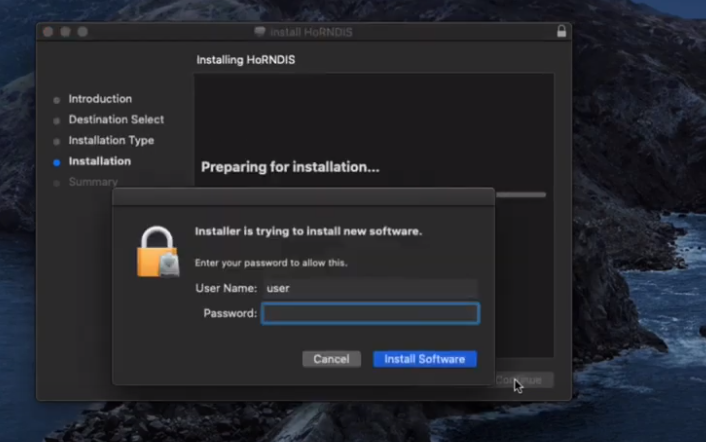This screenshot has height=442, width=706.
Task: Click the installation progress bar
Action: click(521, 195)
